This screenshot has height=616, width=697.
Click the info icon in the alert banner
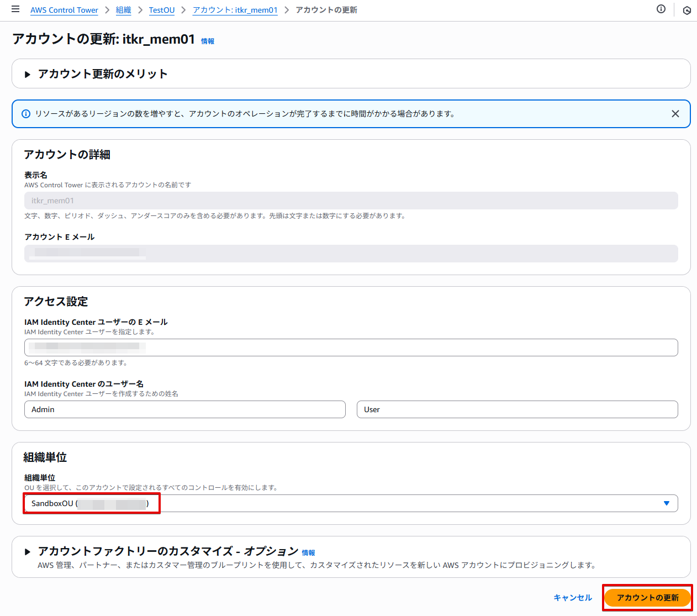click(x=26, y=114)
